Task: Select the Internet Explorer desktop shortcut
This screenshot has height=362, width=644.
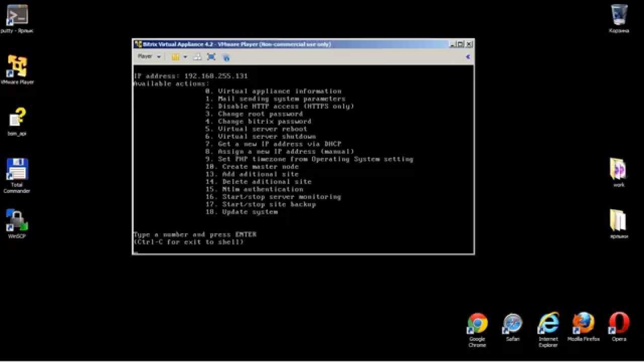Action: (x=548, y=330)
